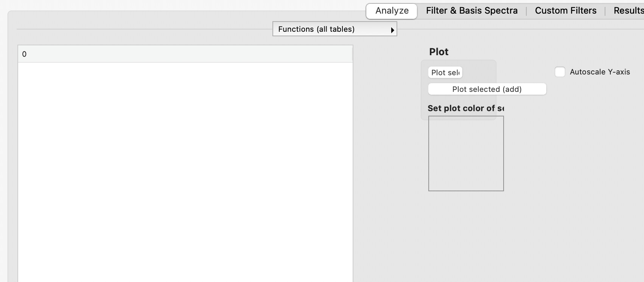Viewport: 644px width, 282px height.
Task: Go to the Custom Filters tab
Action: tap(566, 11)
